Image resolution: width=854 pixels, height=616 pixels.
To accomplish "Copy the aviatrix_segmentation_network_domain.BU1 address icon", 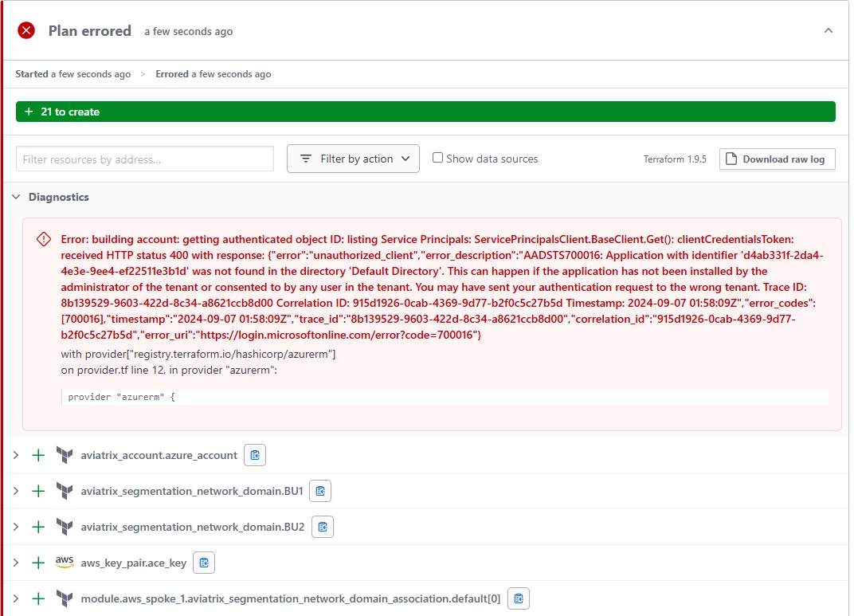I will [320, 491].
